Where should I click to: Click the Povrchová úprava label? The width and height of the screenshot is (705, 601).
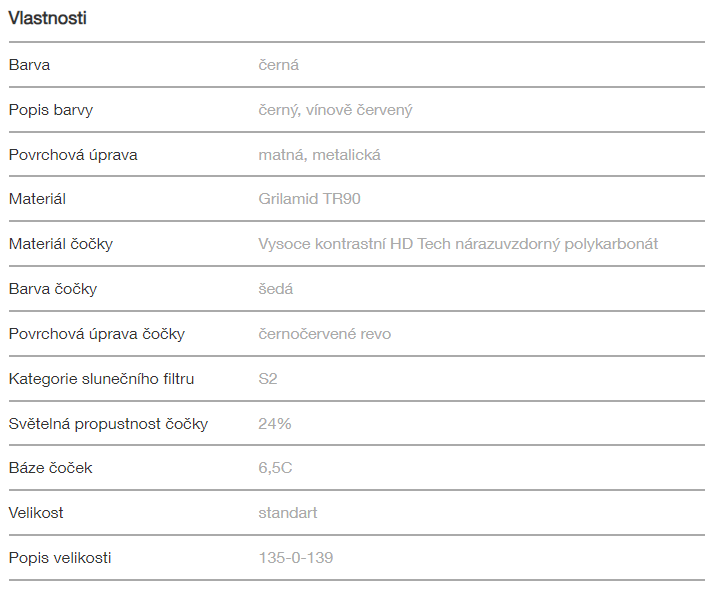point(73,155)
